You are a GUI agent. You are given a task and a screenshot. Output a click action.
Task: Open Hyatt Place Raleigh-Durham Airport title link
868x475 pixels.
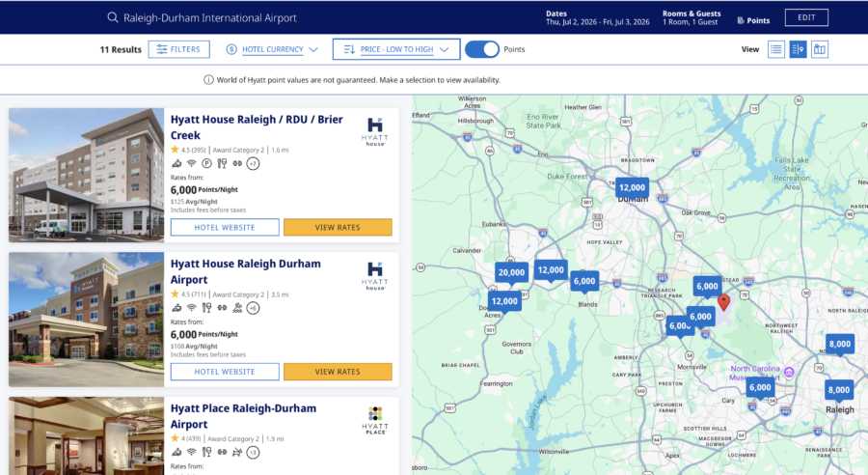[243, 416]
